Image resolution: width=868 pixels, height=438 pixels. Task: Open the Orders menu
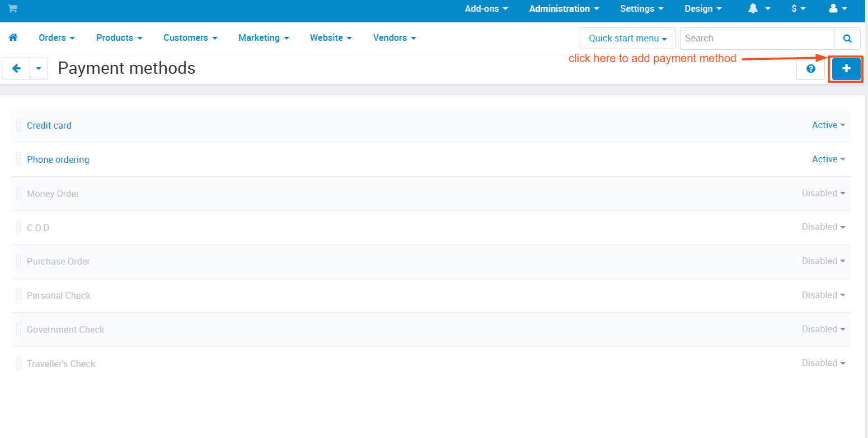(57, 37)
